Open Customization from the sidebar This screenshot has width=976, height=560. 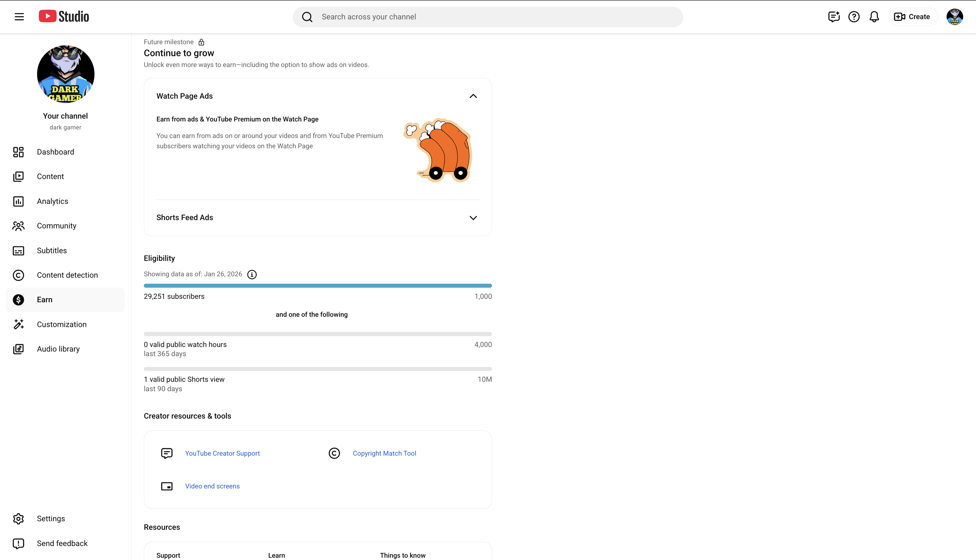pyautogui.click(x=65, y=324)
